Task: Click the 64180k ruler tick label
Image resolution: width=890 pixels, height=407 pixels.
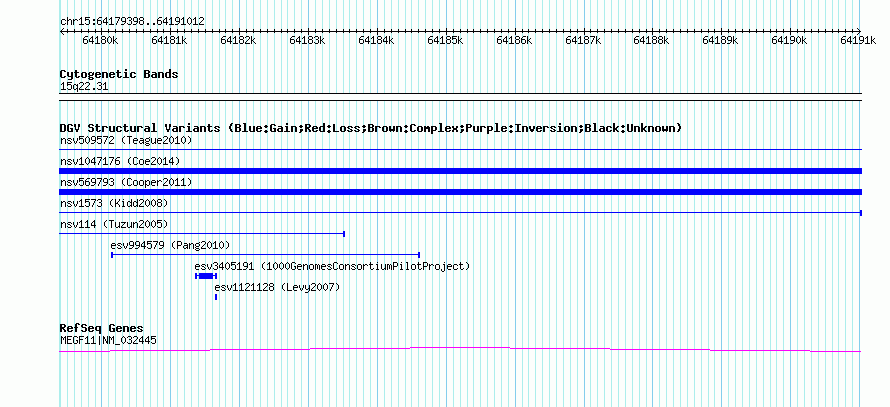Action: 100,40
